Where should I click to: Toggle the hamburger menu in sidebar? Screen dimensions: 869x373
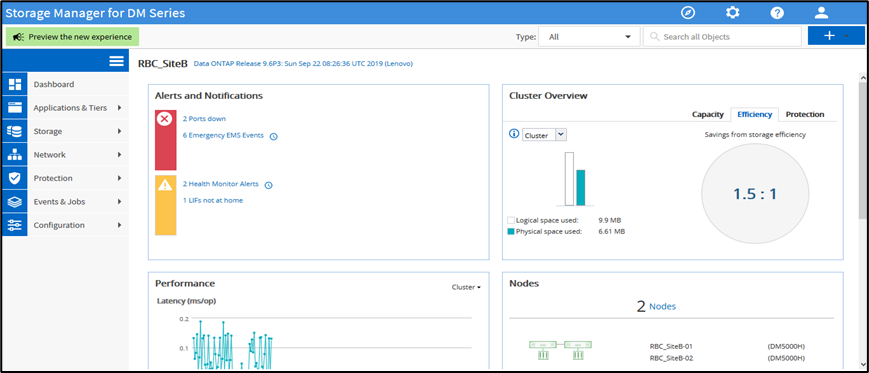tap(116, 61)
